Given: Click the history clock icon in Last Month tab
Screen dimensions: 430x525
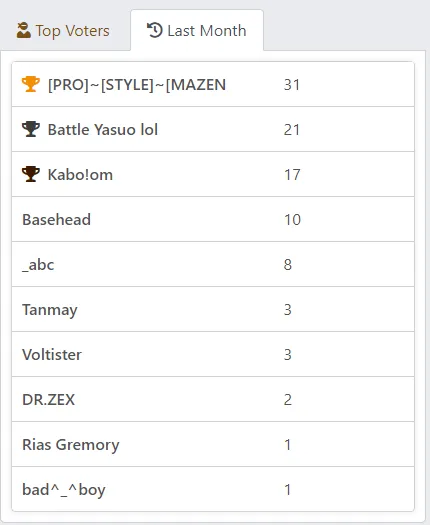Looking at the screenshot, I should [155, 30].
